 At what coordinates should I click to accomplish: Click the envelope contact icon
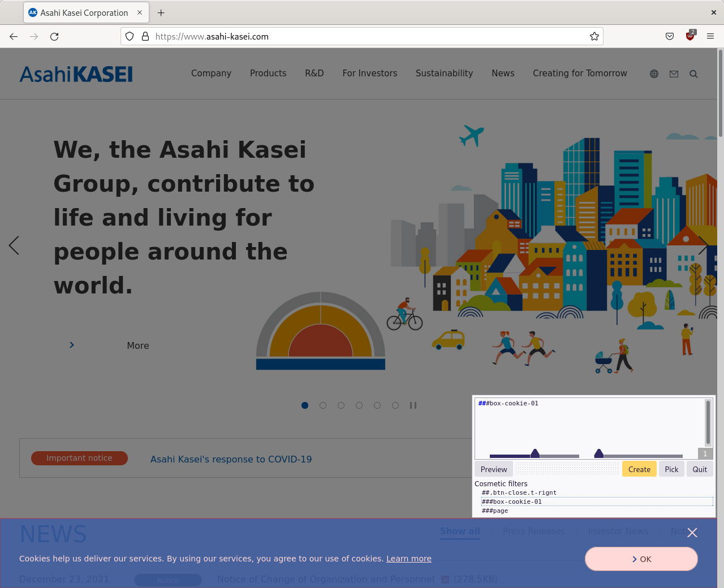pyautogui.click(x=674, y=73)
